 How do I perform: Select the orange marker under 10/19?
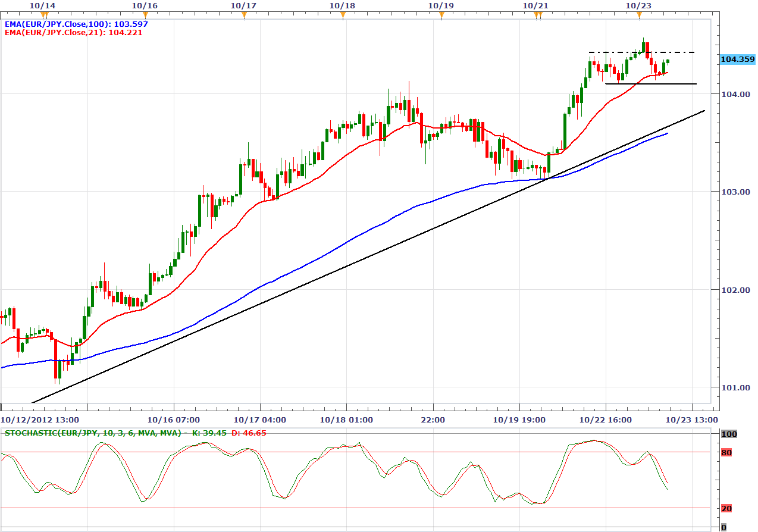[441, 16]
